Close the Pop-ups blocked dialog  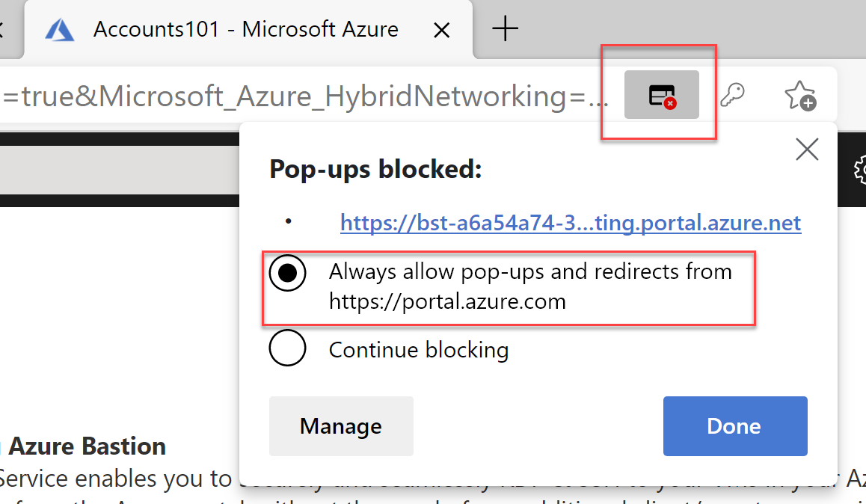[807, 149]
